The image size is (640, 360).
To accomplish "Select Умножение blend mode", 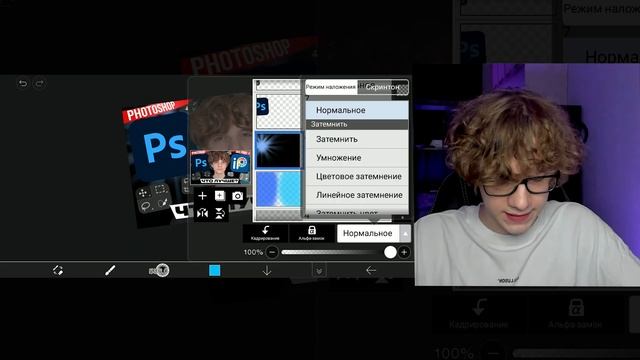I will pos(357,158).
